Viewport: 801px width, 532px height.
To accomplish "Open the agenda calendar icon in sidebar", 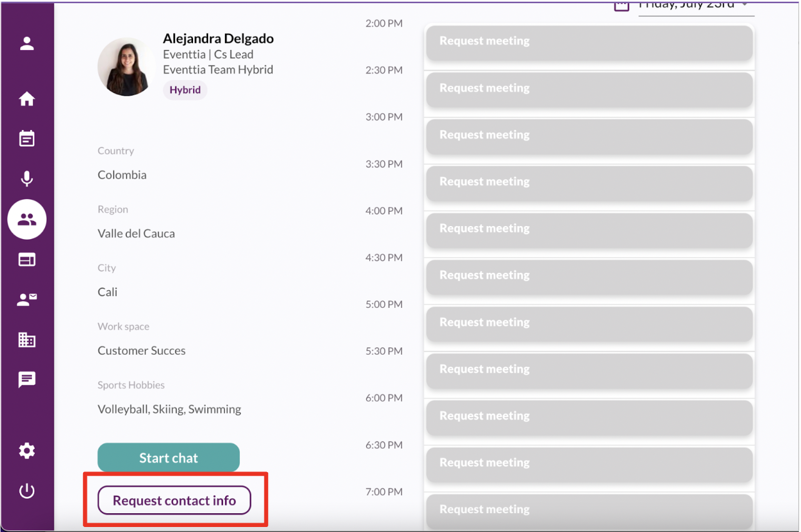I will pyautogui.click(x=27, y=139).
